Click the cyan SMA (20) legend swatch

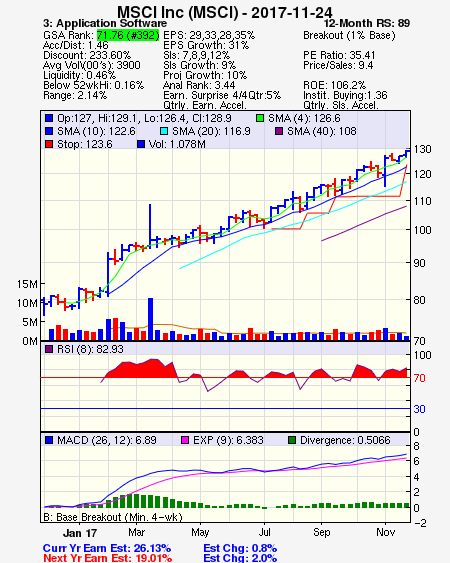[164, 131]
